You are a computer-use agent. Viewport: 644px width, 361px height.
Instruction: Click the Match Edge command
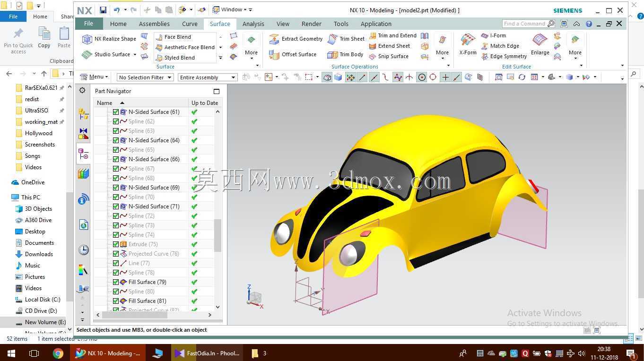click(500, 46)
